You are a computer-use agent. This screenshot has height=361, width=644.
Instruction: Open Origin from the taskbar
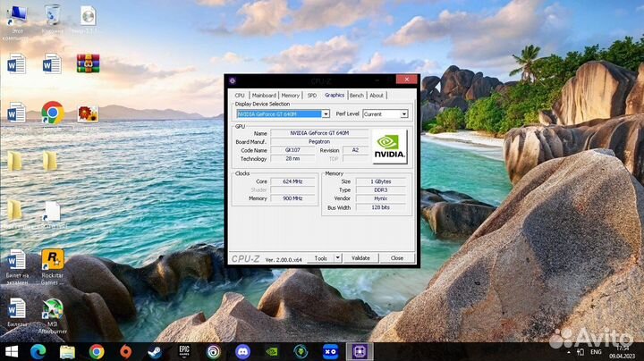click(126, 351)
